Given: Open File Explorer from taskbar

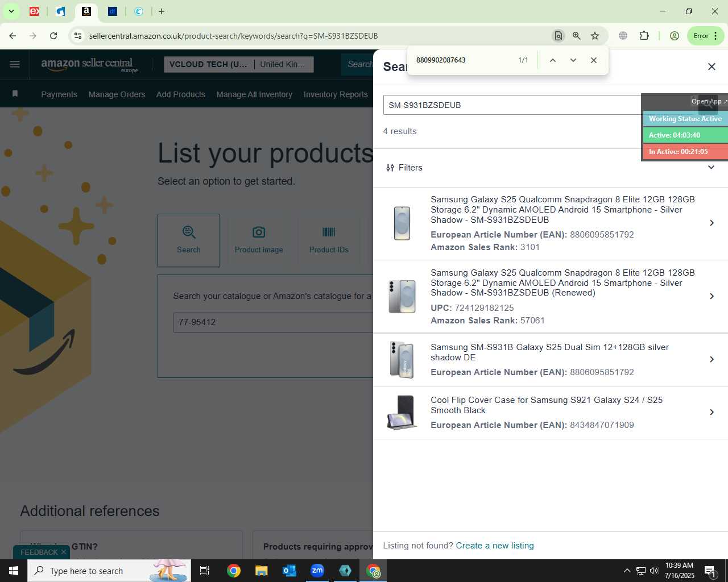Looking at the screenshot, I should 261,571.
